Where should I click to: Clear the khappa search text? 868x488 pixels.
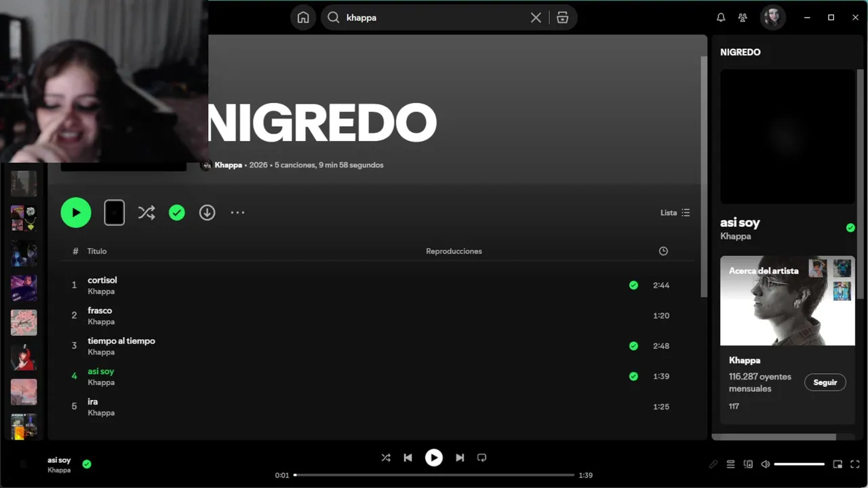[536, 18]
